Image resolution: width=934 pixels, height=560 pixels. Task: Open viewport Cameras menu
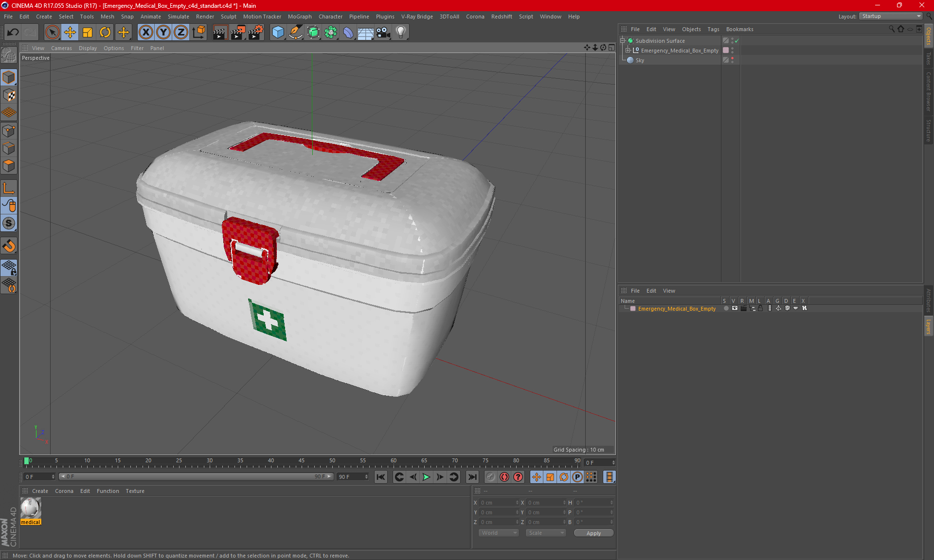61,48
